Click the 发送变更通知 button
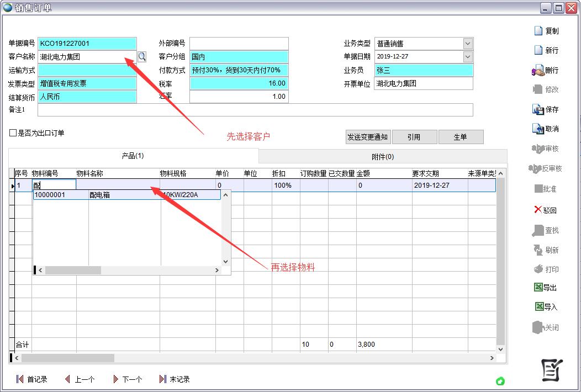 (367, 137)
